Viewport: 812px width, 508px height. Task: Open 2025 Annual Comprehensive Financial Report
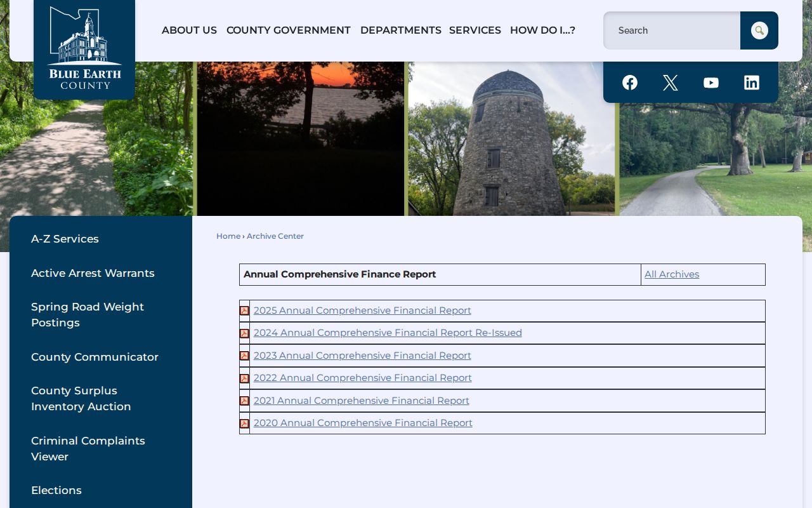tap(362, 311)
